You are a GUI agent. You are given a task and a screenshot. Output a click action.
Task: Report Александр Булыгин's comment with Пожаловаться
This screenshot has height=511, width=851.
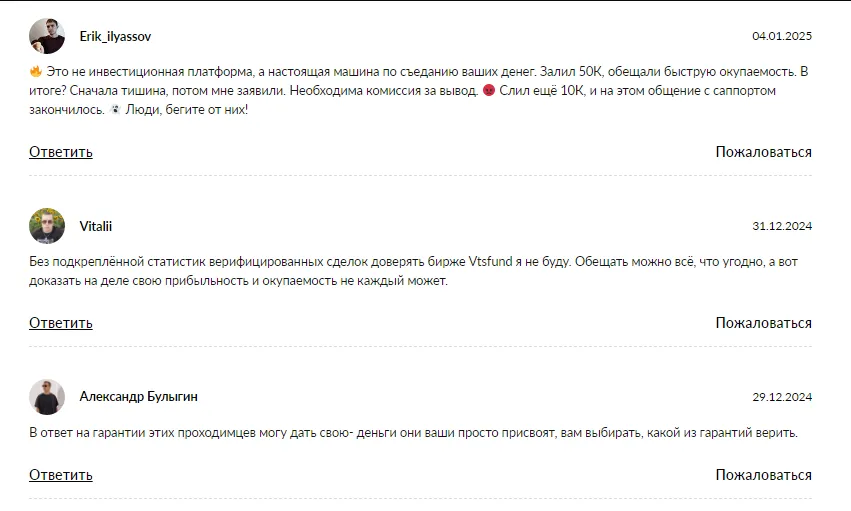[764, 475]
